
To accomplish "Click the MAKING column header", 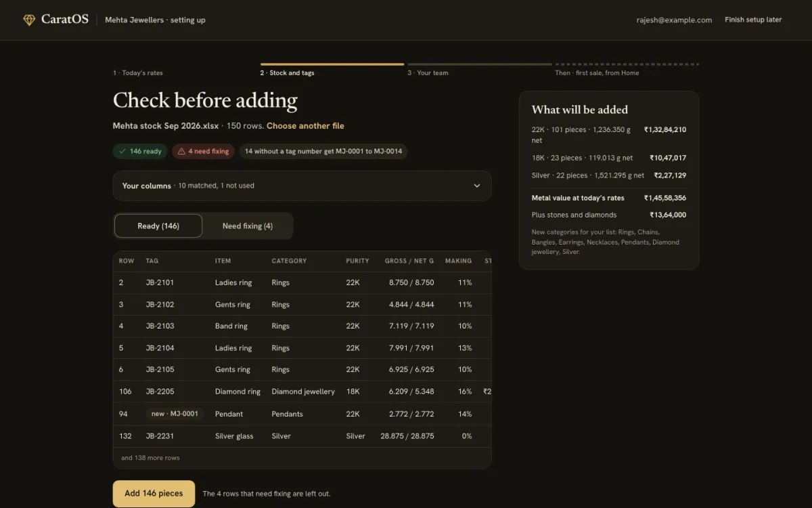I will tap(458, 261).
